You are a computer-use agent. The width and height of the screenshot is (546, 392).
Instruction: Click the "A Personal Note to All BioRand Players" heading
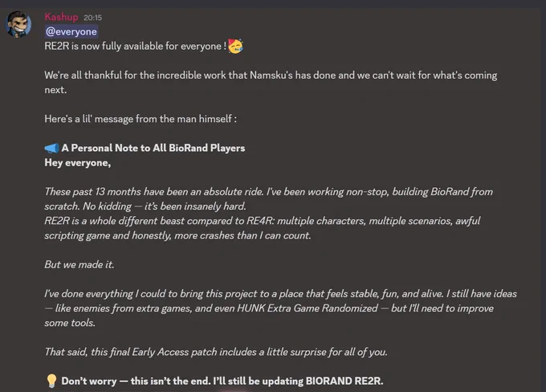point(153,148)
